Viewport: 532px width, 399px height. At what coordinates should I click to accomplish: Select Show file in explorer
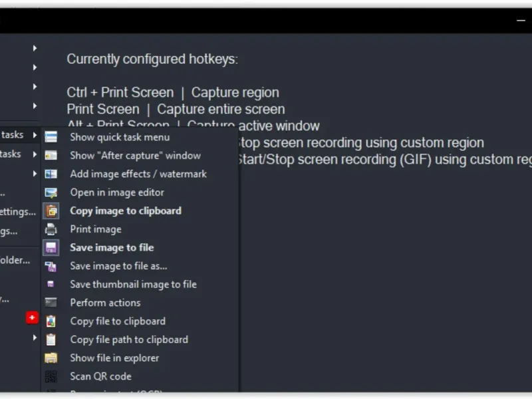coord(114,358)
